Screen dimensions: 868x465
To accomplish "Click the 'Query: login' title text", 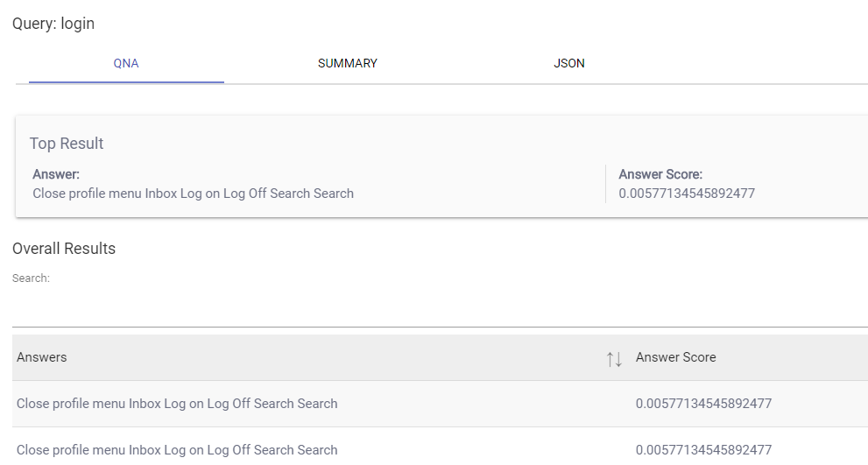I will pos(53,24).
